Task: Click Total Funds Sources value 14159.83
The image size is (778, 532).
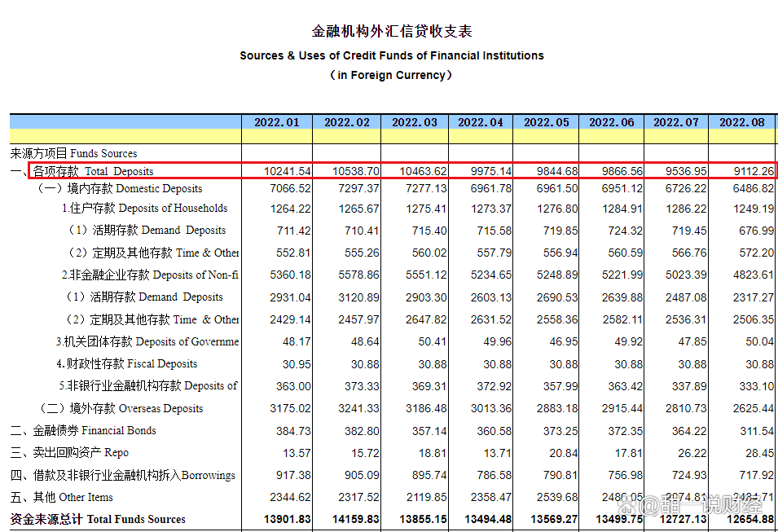Action: click(x=356, y=519)
